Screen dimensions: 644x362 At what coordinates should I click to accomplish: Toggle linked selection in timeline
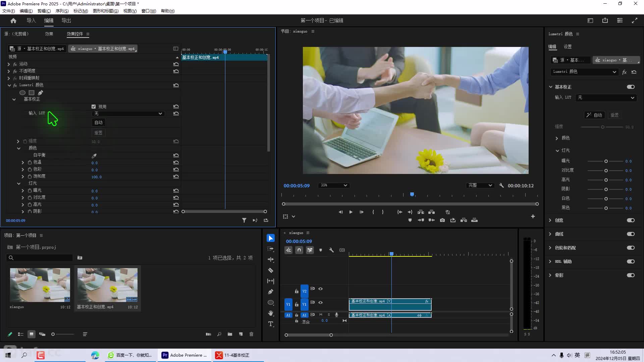[x=310, y=250]
